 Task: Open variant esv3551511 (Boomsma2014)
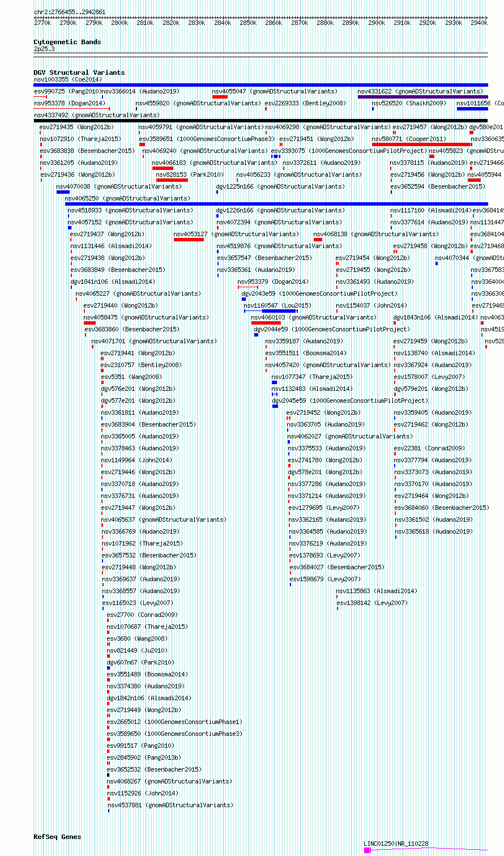[x=306, y=353]
